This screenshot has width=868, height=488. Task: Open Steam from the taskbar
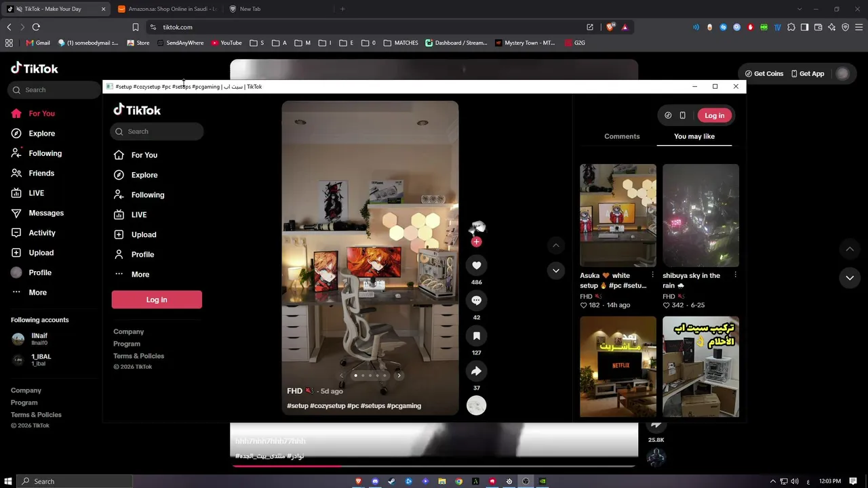coord(392,481)
